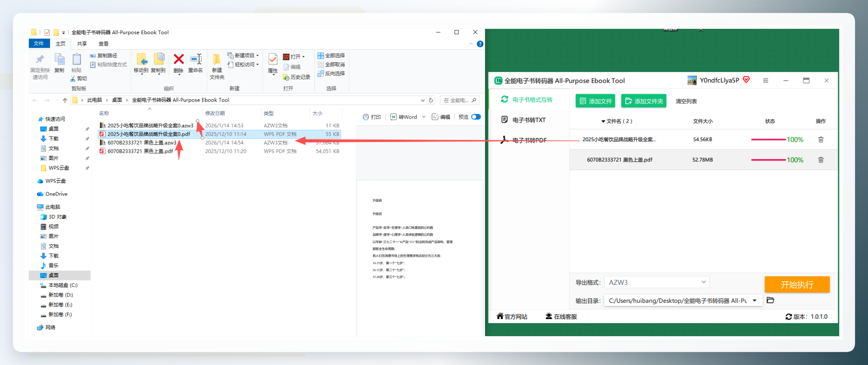Click 历史记录 in the open group
The height and width of the screenshot is (365, 868).
point(297,77)
